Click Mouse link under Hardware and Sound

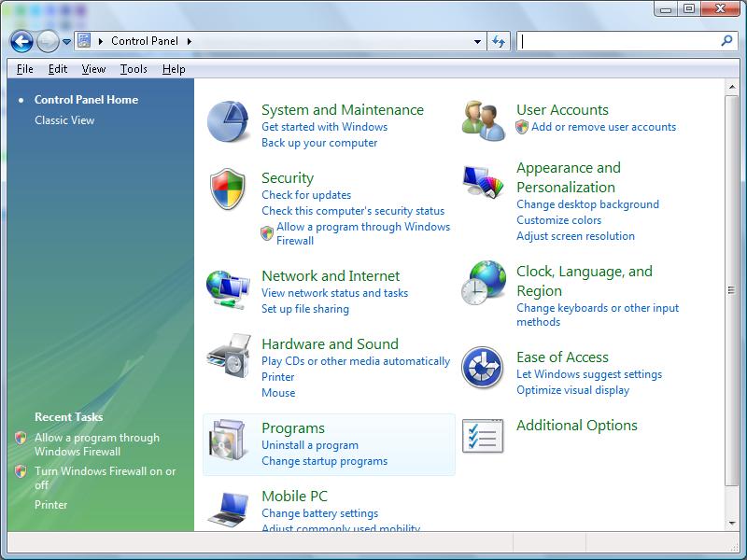tap(278, 393)
